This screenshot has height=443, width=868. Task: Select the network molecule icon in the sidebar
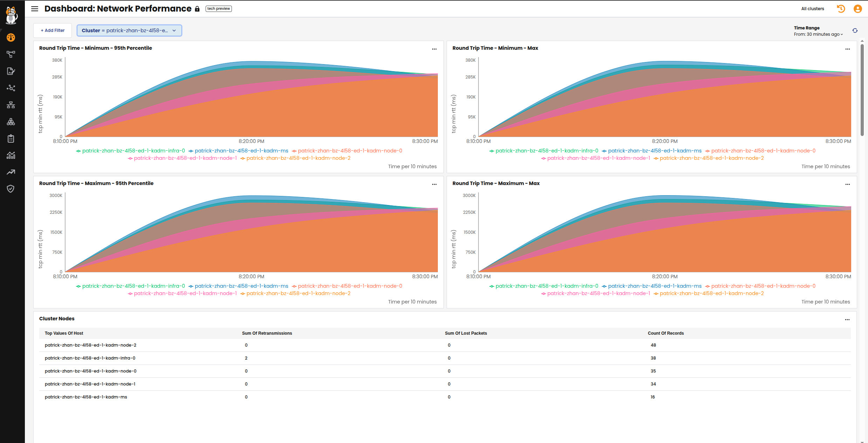point(11,88)
